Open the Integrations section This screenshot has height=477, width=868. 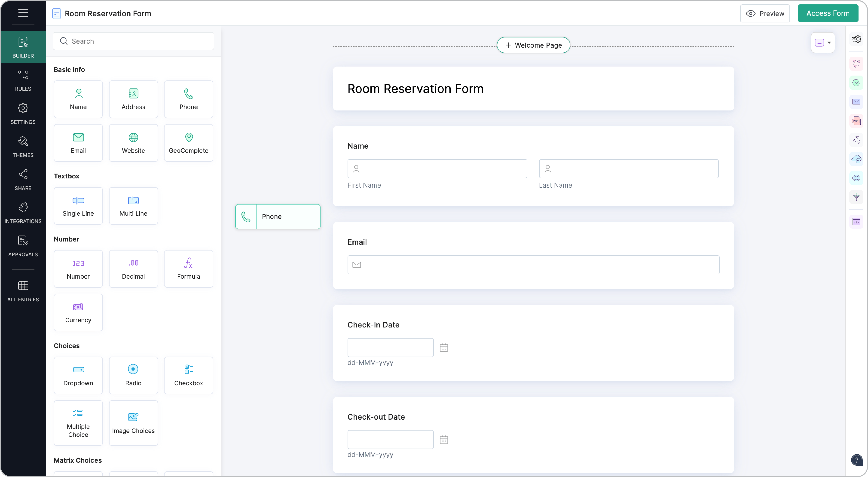(x=23, y=213)
